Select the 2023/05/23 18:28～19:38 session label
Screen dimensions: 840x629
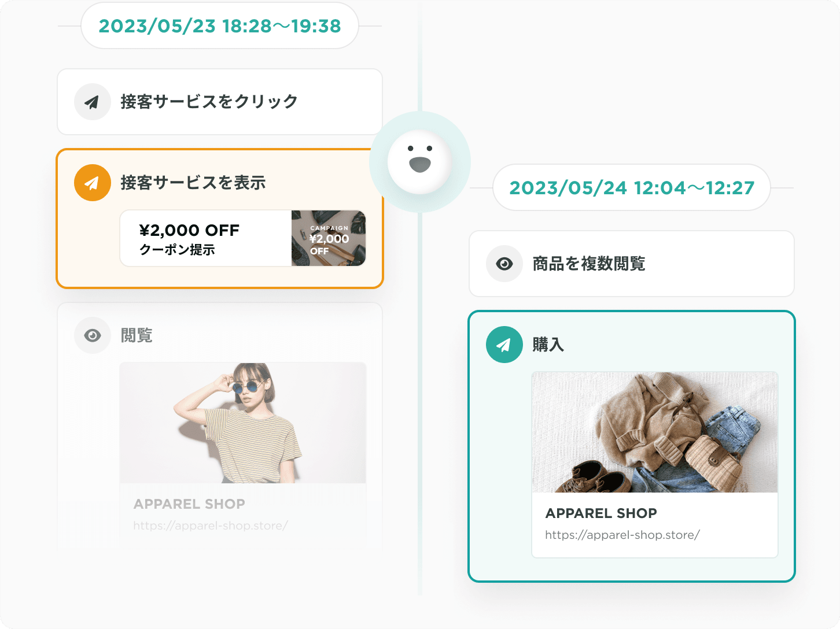[220, 26]
